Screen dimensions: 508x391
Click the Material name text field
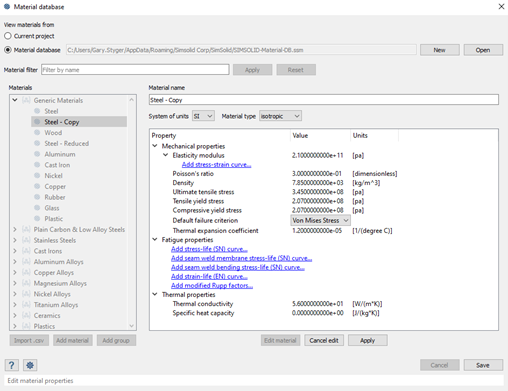pos(324,100)
